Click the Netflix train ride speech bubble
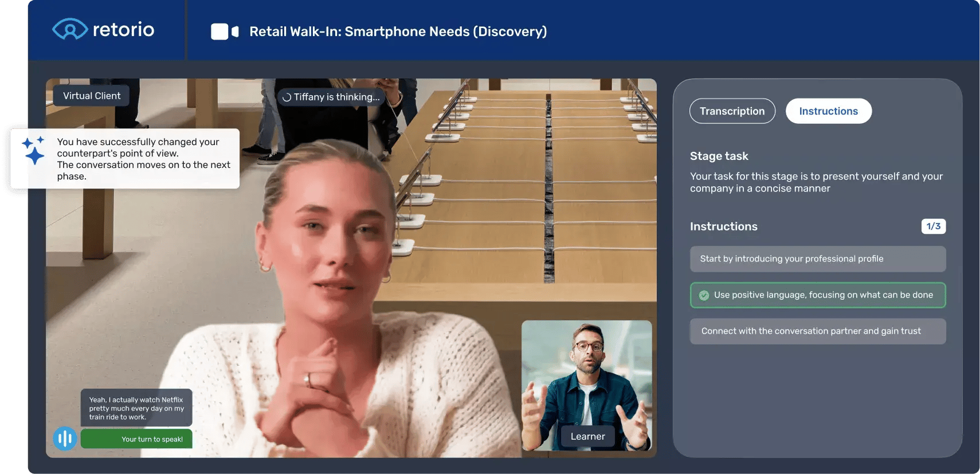This screenshot has width=980, height=474. pyautogui.click(x=136, y=408)
